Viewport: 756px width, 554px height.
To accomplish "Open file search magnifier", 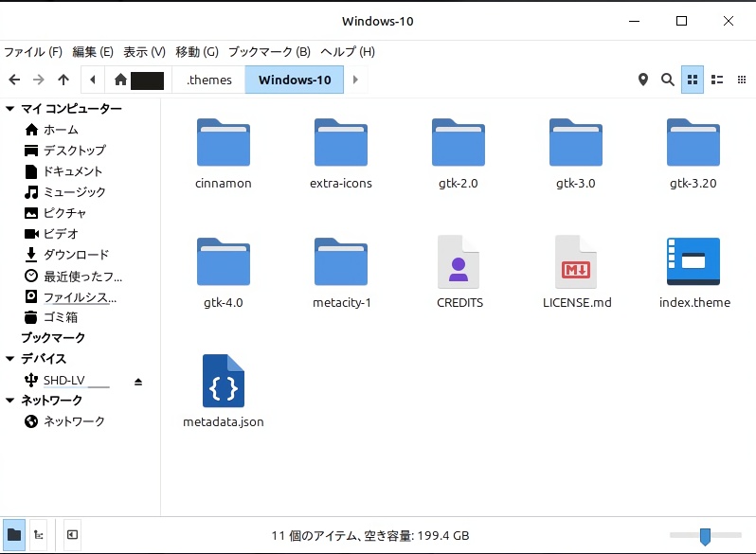I will (x=667, y=80).
